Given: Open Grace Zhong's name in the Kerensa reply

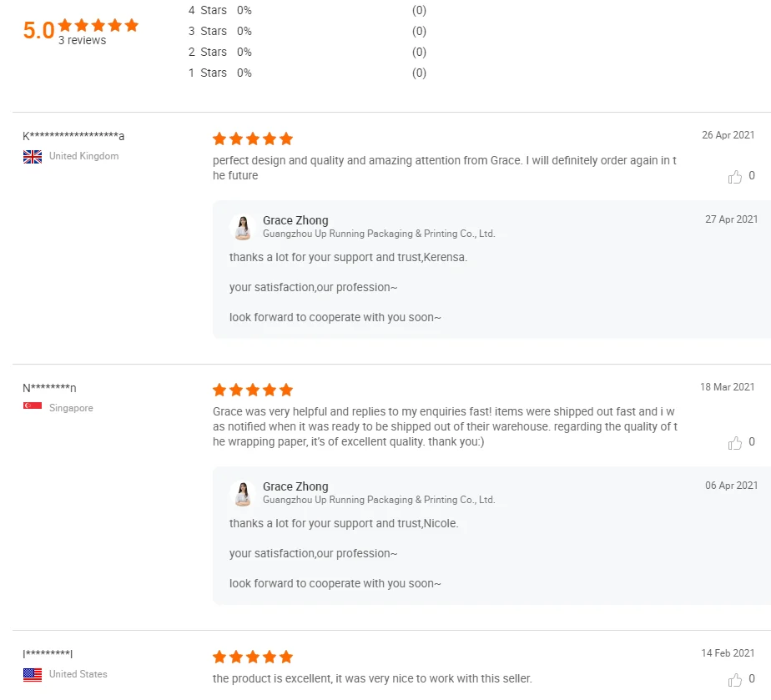Looking at the screenshot, I should 295,220.
